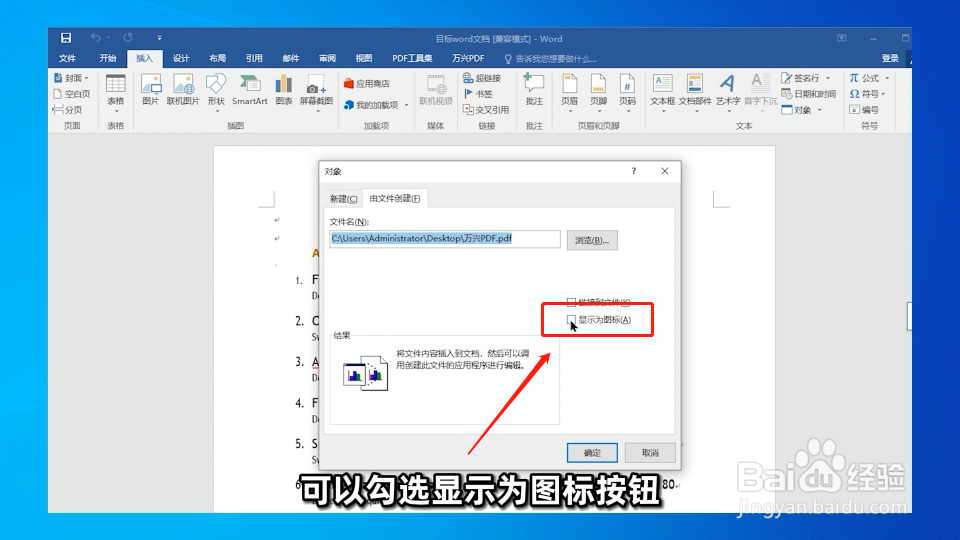The height and width of the screenshot is (540, 960).
Task: Add a comment via 批注
Action: point(534,90)
